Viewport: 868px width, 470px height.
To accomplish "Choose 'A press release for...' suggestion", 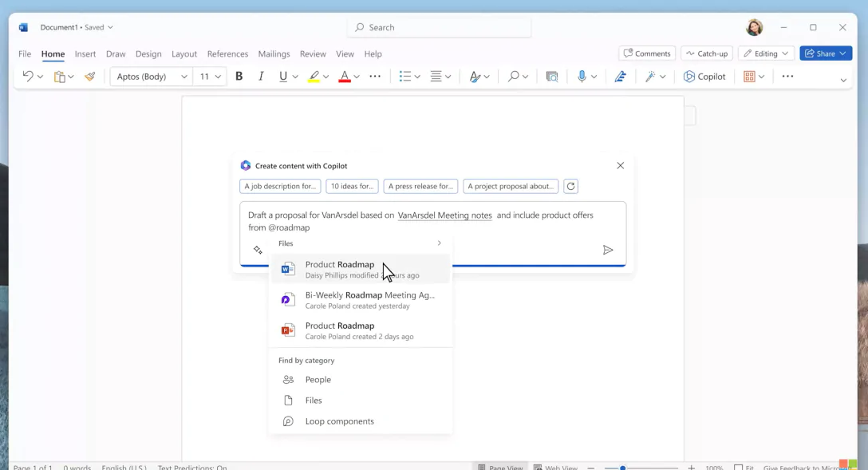I will pos(420,186).
